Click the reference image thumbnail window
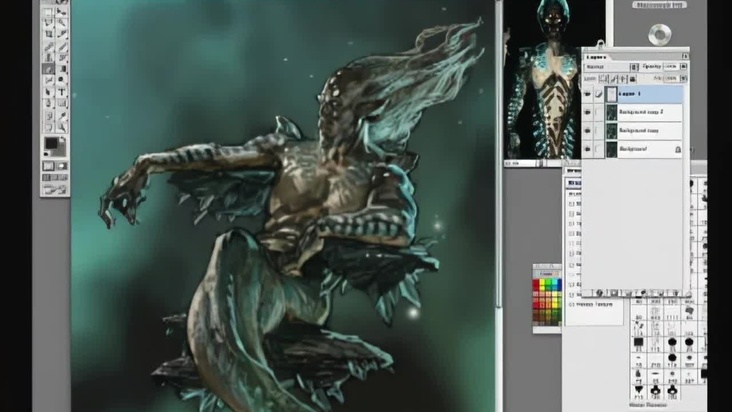732x412 pixels. click(553, 80)
